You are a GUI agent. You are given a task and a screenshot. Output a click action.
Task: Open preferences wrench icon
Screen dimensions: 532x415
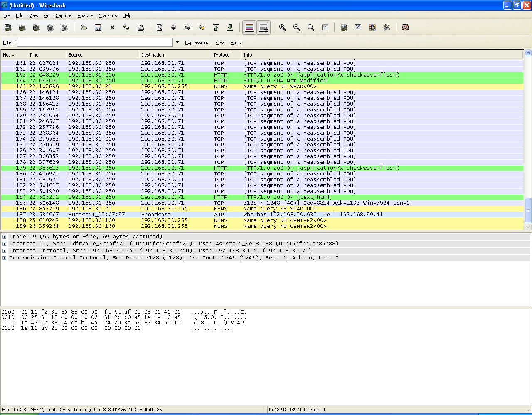point(387,27)
